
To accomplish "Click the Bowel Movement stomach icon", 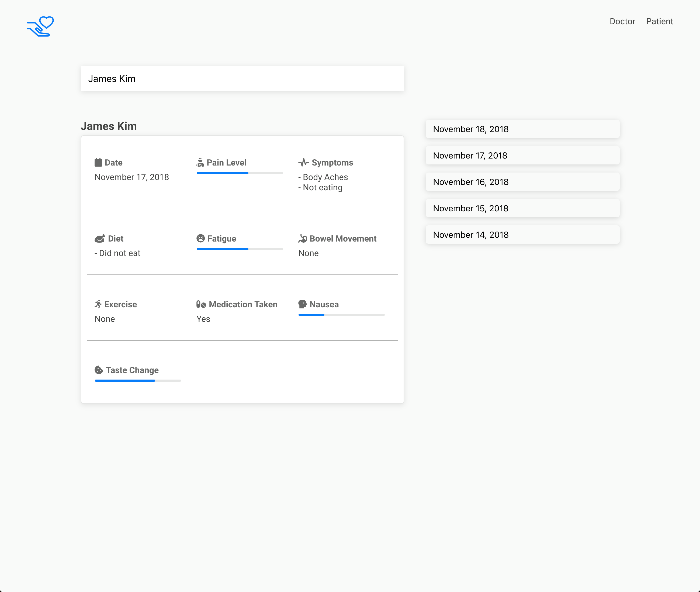I will pyautogui.click(x=303, y=239).
